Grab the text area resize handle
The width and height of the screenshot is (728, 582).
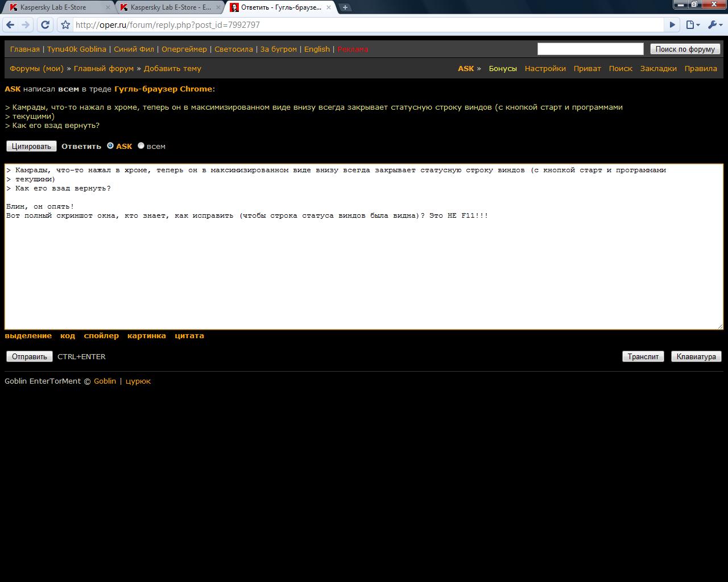[x=720, y=326]
